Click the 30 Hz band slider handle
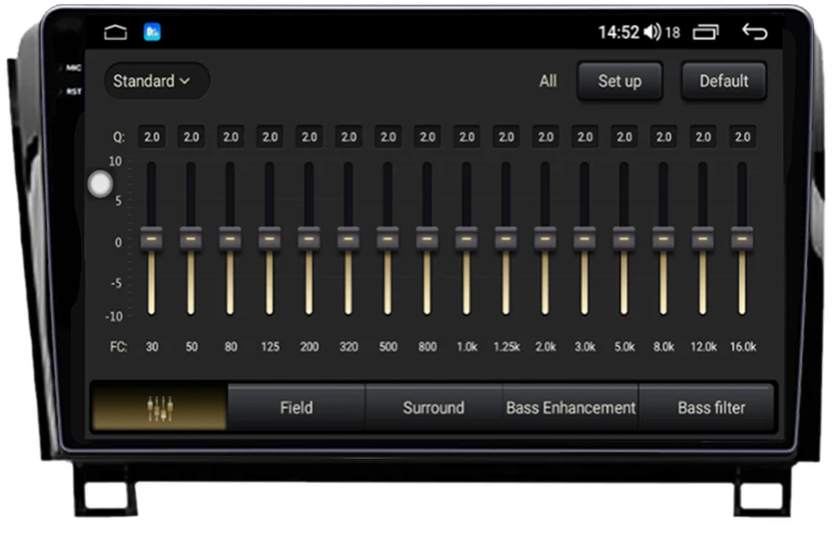 (152, 239)
